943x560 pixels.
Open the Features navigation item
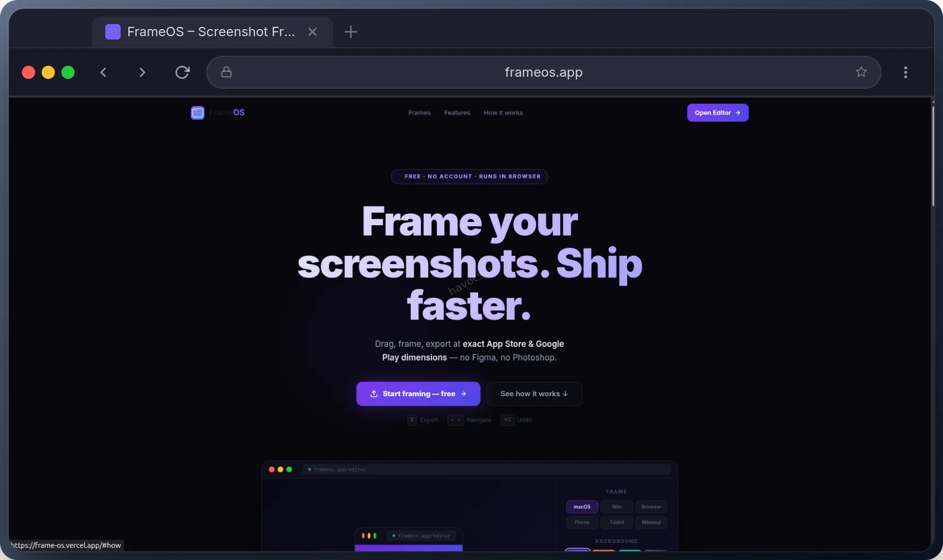click(457, 112)
